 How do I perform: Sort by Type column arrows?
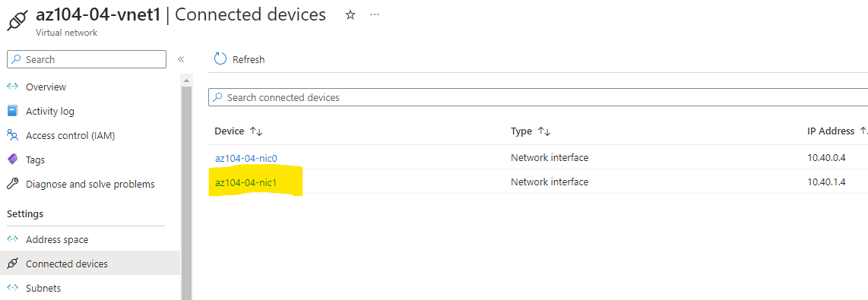(x=544, y=131)
